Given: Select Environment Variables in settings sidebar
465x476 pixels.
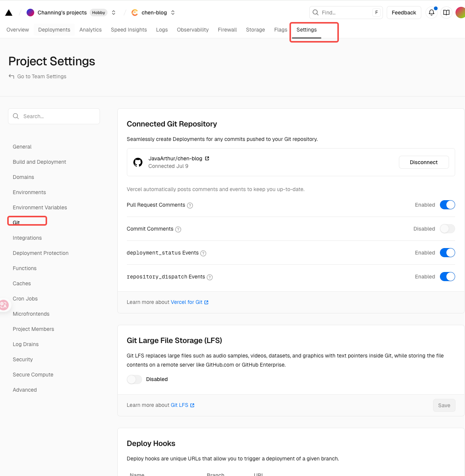Looking at the screenshot, I should (x=40, y=207).
